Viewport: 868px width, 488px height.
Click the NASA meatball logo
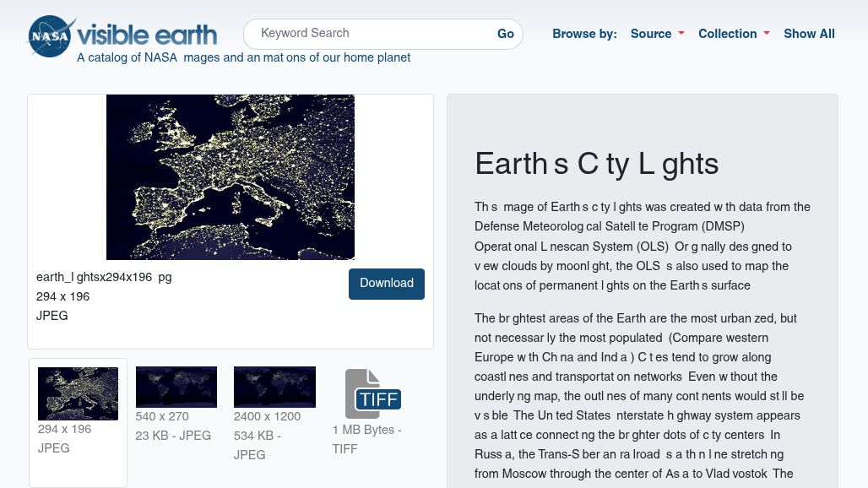pos(50,35)
